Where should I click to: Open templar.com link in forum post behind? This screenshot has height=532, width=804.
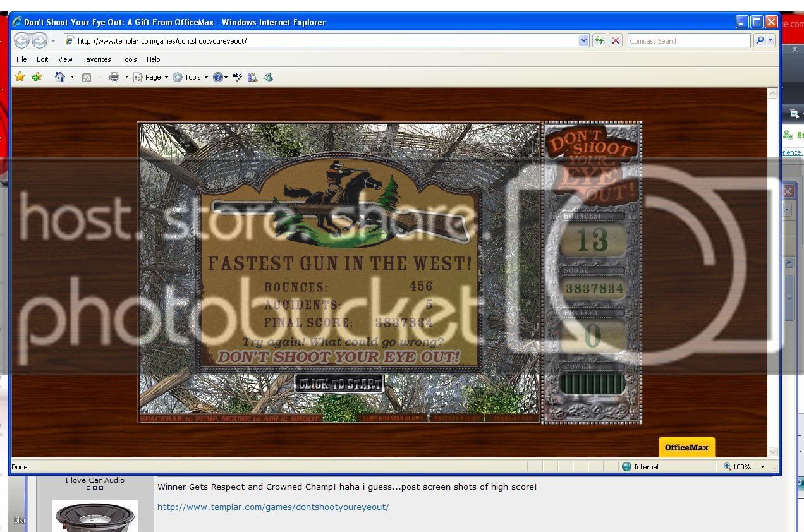pos(273,507)
